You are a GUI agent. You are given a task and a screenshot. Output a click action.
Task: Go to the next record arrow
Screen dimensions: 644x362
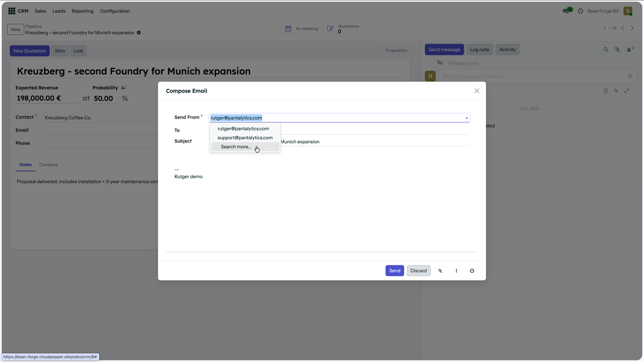(632, 28)
